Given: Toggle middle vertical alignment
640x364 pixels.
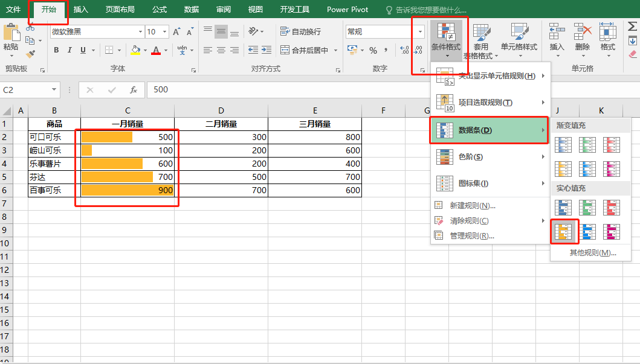Looking at the screenshot, I should 221,31.
